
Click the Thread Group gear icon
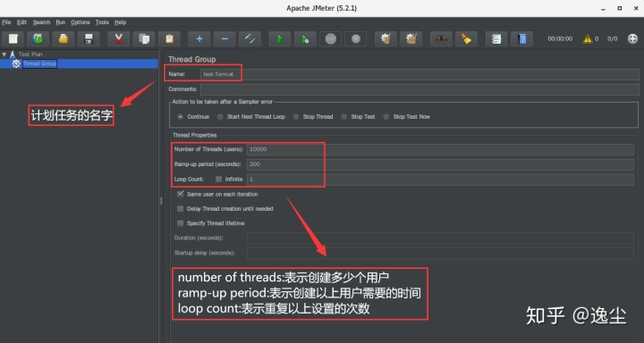(16, 63)
